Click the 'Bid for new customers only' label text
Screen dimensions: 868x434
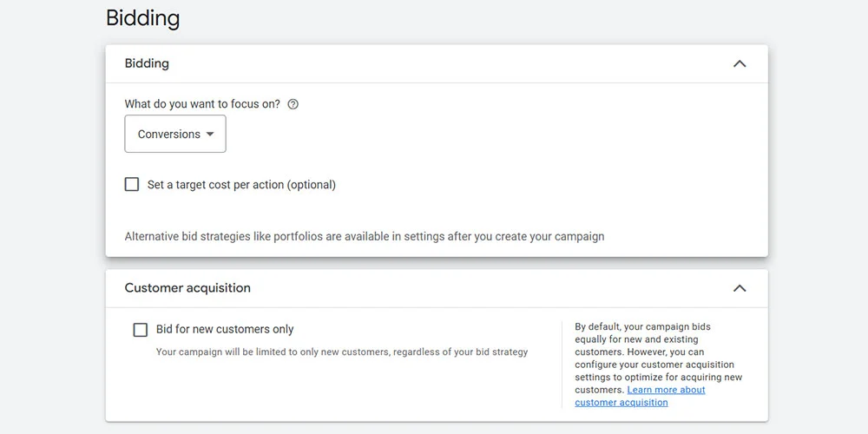pyautogui.click(x=225, y=330)
